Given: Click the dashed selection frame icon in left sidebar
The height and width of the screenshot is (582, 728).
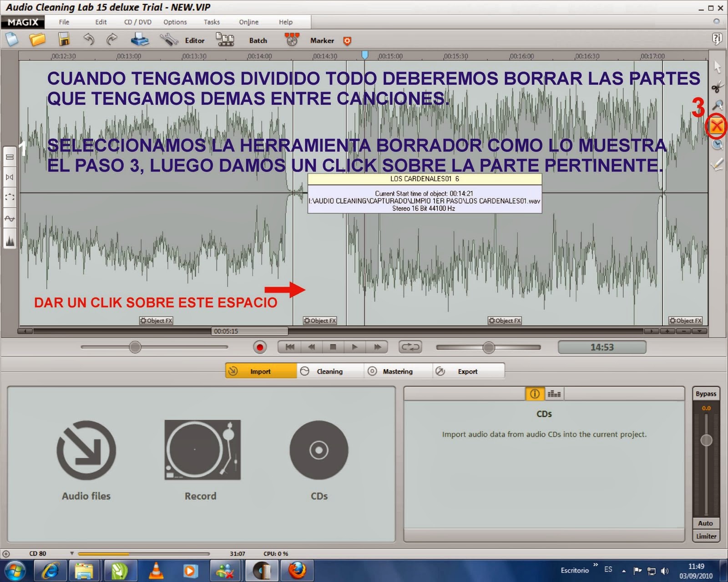Looking at the screenshot, I should click(10, 197).
